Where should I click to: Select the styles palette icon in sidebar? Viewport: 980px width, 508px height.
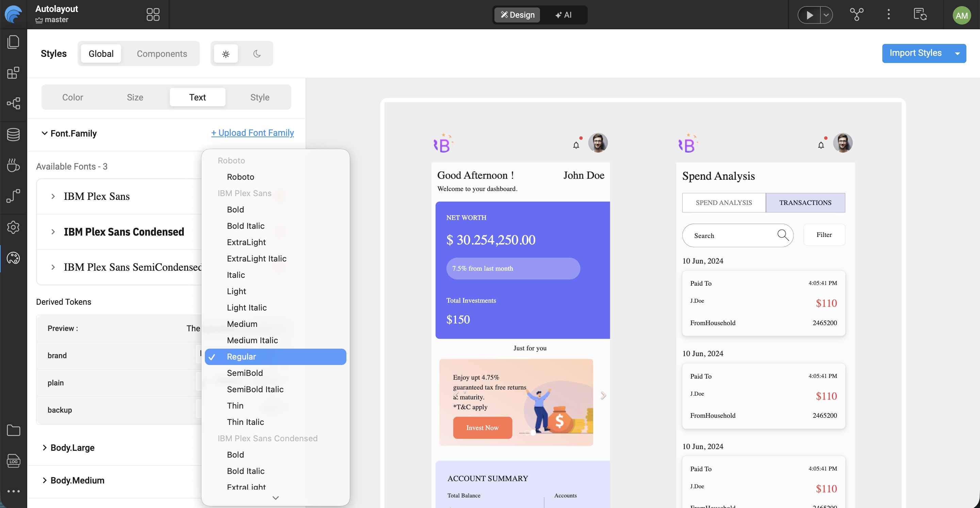coord(13,258)
